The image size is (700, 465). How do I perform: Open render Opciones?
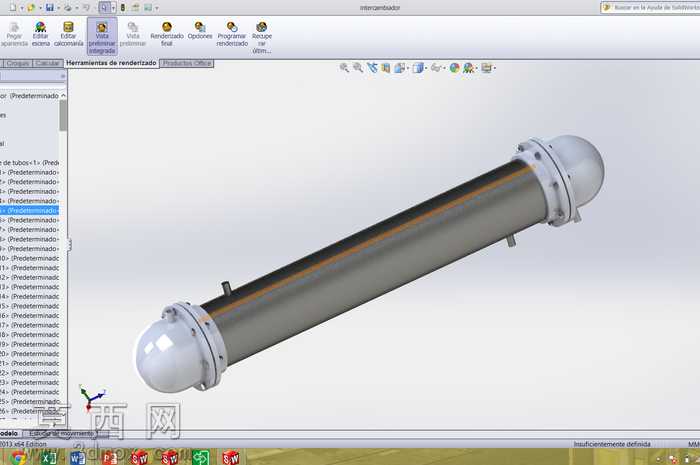coord(200,31)
